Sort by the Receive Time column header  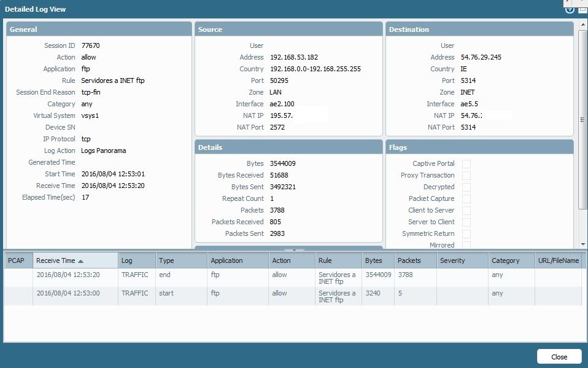pos(55,260)
